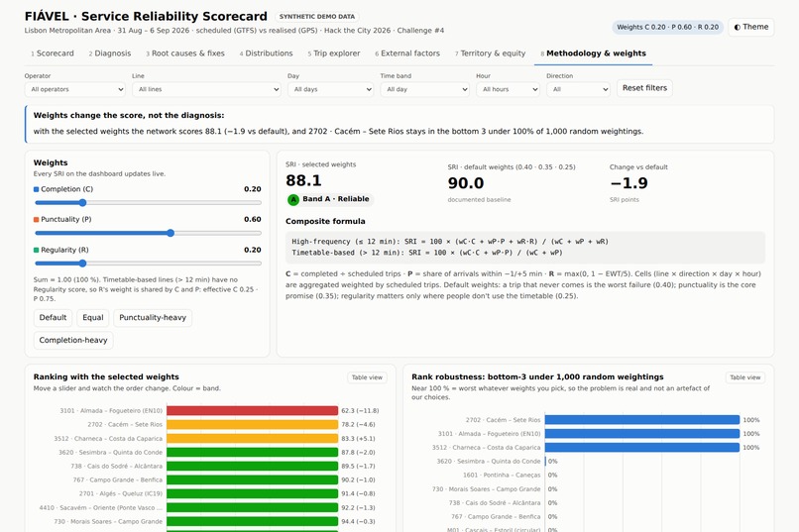799x532 pixels.
Task: Click Punctuality weight value 0.60
Action: 253,219
